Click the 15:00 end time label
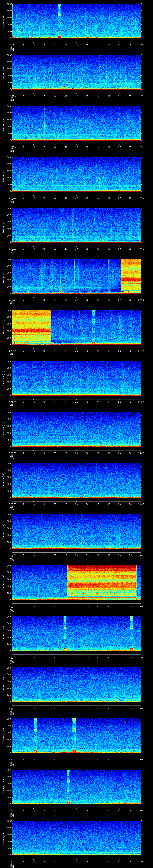The image size is (153, 868). pyautogui.click(x=141, y=44)
